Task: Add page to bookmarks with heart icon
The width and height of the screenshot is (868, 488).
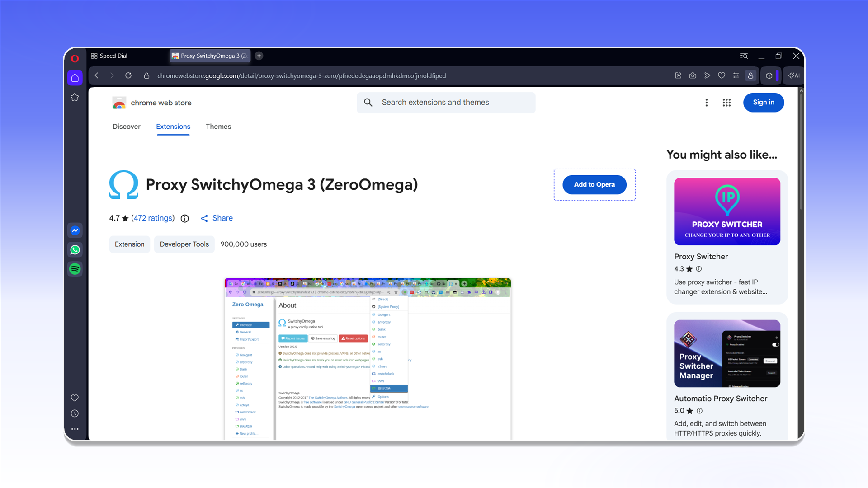Action: click(x=722, y=75)
